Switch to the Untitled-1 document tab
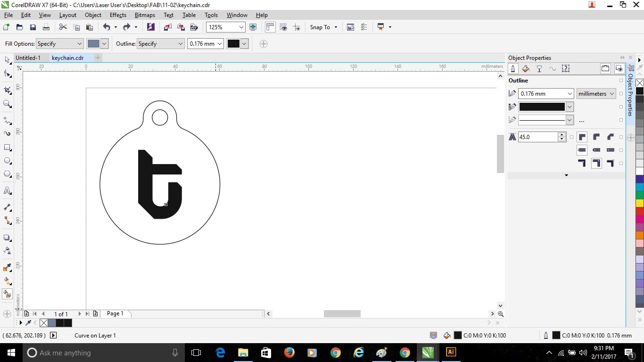 28,58
